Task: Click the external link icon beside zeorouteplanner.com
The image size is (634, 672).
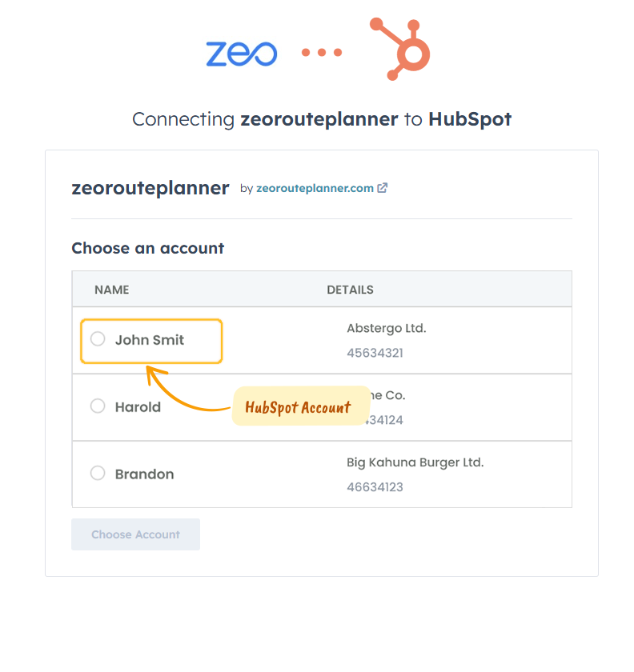Action: (x=383, y=188)
